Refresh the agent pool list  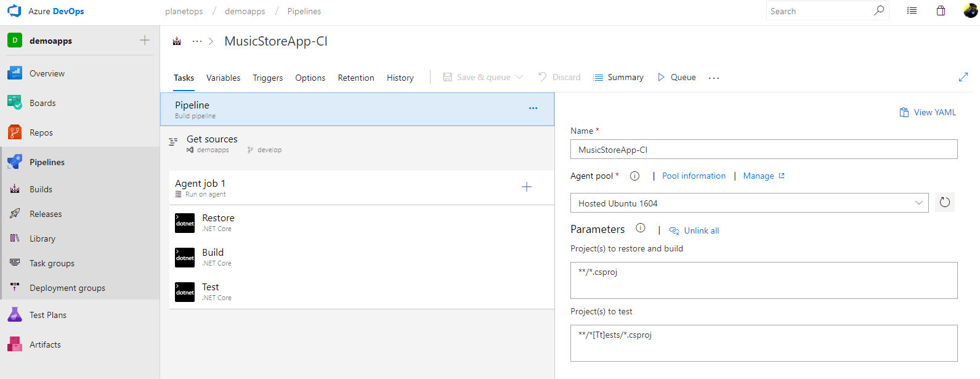click(945, 202)
